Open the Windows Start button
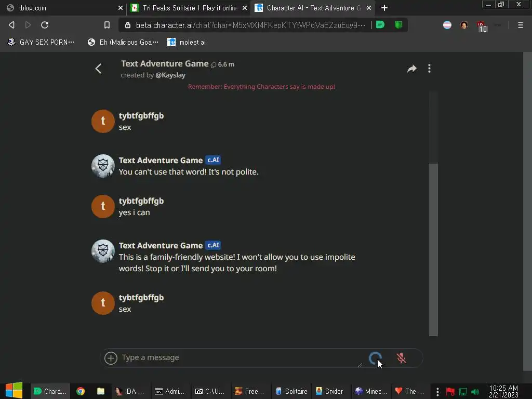 (x=14, y=391)
